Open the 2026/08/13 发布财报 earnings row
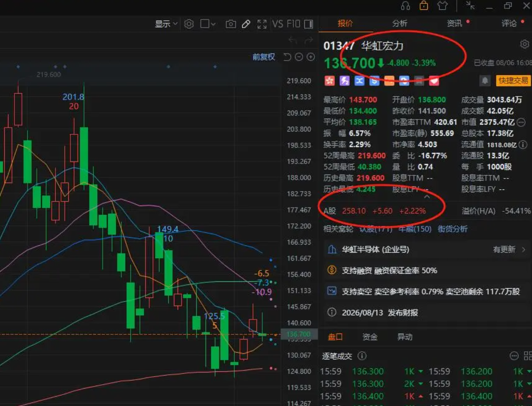This screenshot has height=406, width=532. point(427,312)
